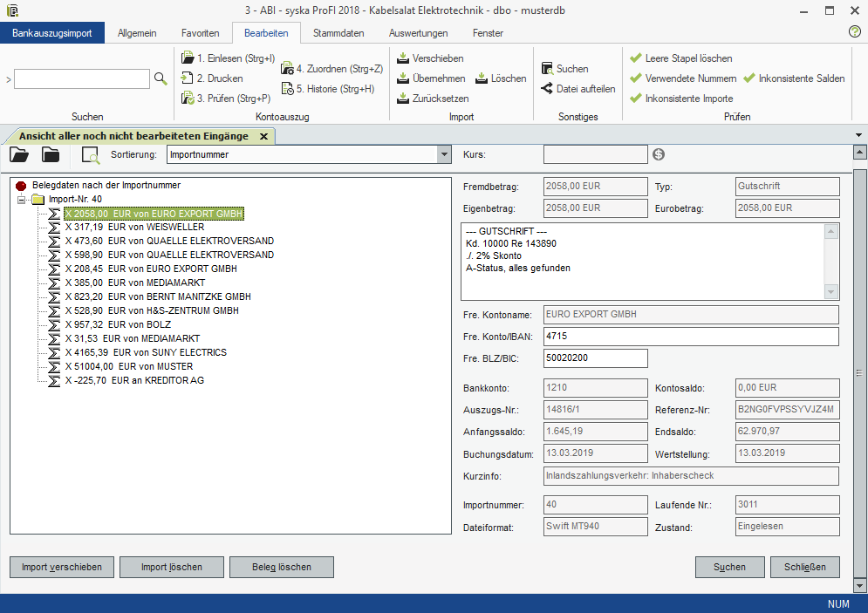Click the Beleg löschen button
This screenshot has width=868, height=613.
click(282, 567)
